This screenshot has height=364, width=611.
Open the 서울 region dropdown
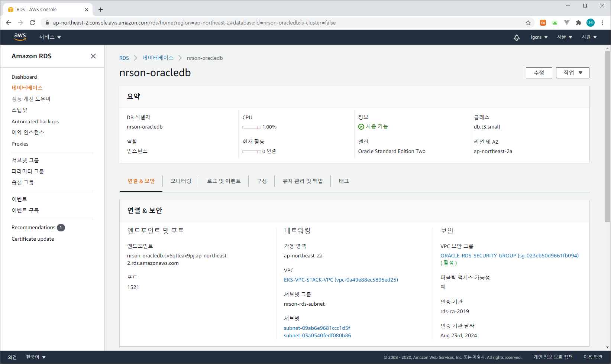click(x=565, y=37)
